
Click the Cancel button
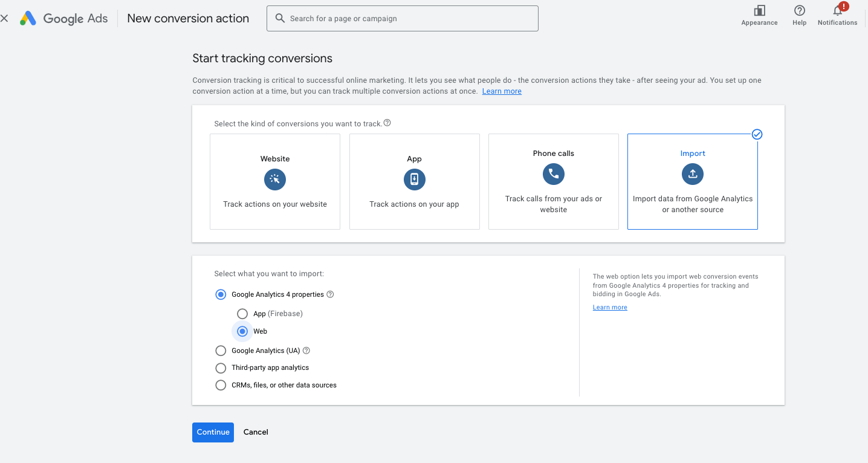[x=256, y=432]
